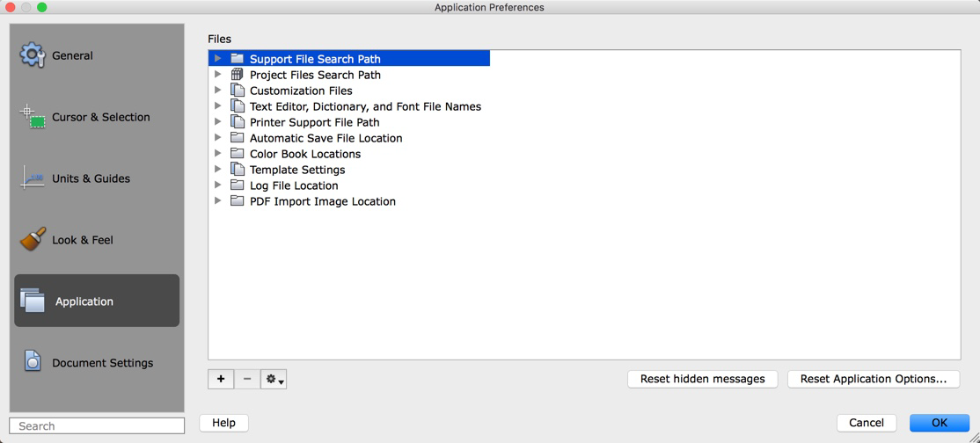The image size is (980, 443).
Task: Expand Automatic Save File Location
Action: (218, 138)
